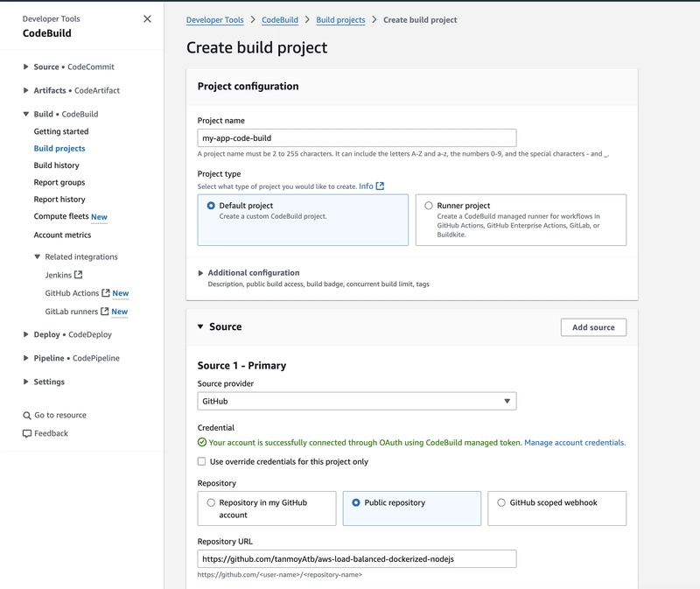Focus the Project name input field
700x589 pixels.
357,138
